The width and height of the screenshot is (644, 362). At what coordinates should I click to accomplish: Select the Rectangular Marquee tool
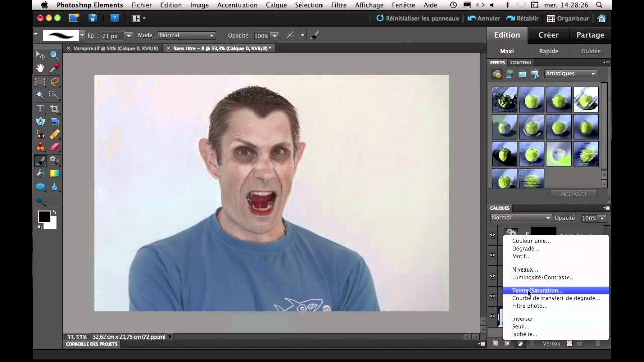pyautogui.click(x=40, y=82)
